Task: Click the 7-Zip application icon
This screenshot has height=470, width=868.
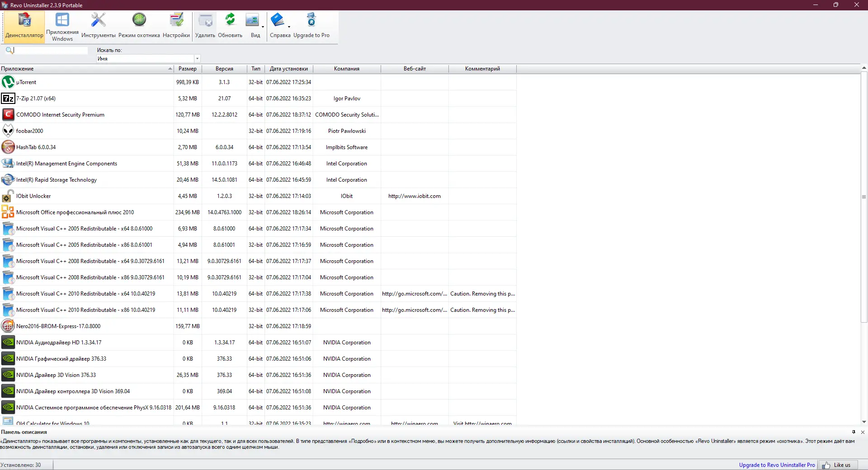Action: click(8, 99)
